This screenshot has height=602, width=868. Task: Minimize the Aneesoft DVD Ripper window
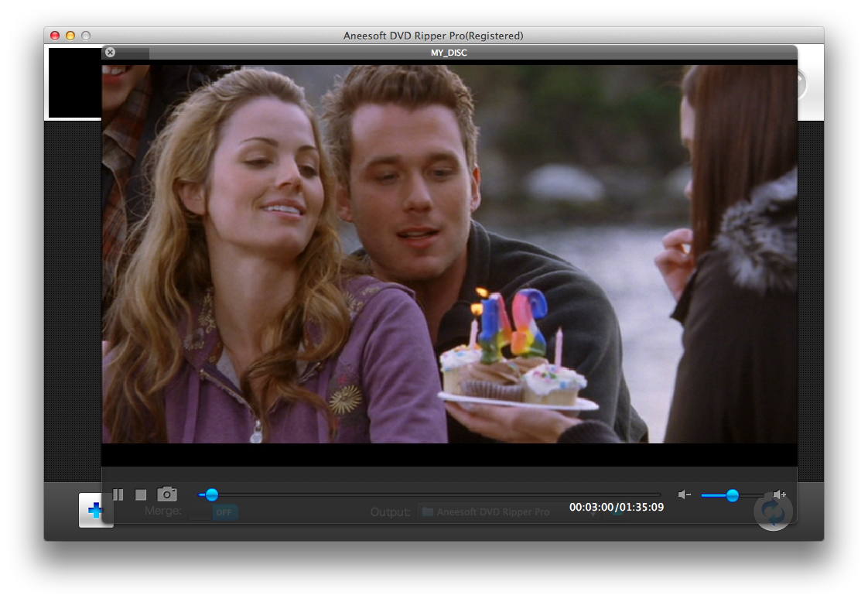(x=70, y=36)
